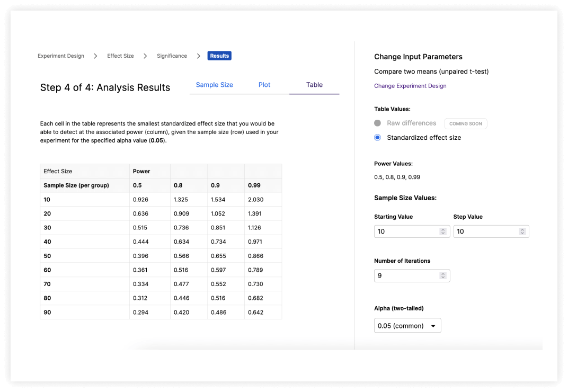Select the Raw differences radio button
Image resolution: width=568 pixels, height=392 pixels.
pyautogui.click(x=377, y=123)
